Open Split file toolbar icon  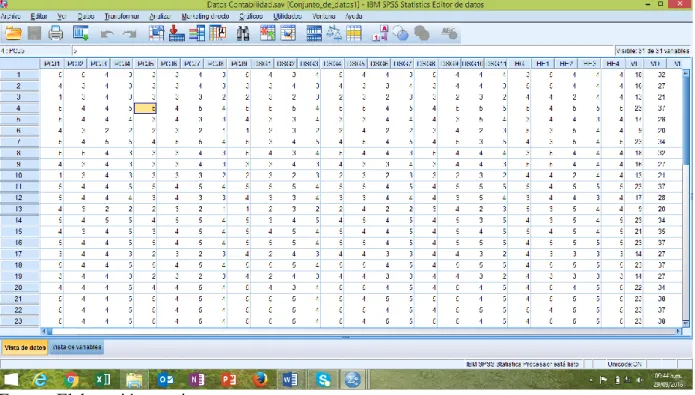314,33
